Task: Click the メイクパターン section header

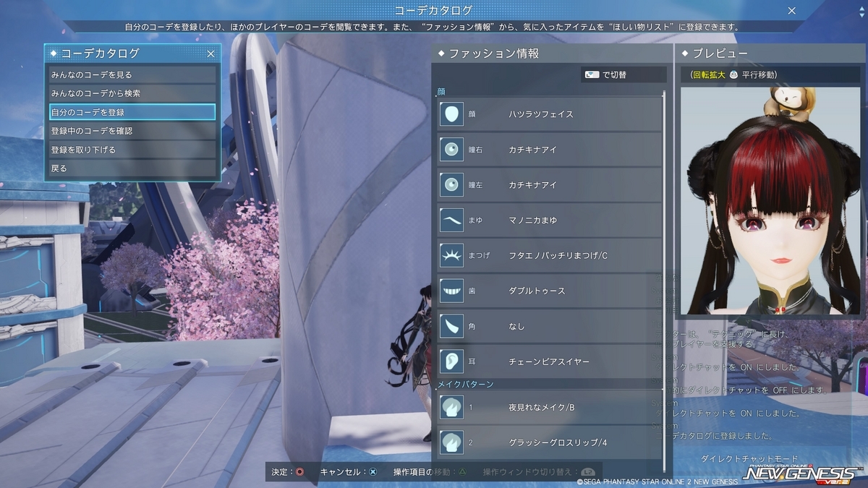Action: point(464,384)
